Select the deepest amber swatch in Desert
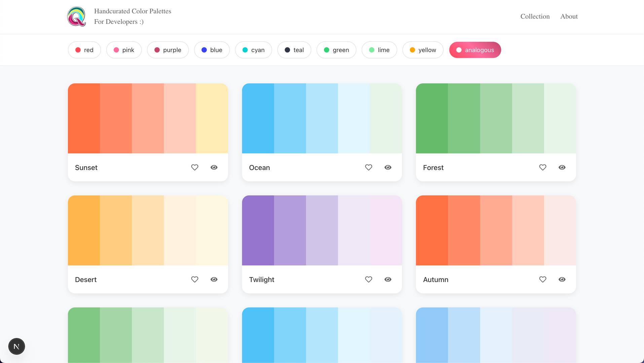This screenshot has width=644, height=363. pyautogui.click(x=84, y=230)
